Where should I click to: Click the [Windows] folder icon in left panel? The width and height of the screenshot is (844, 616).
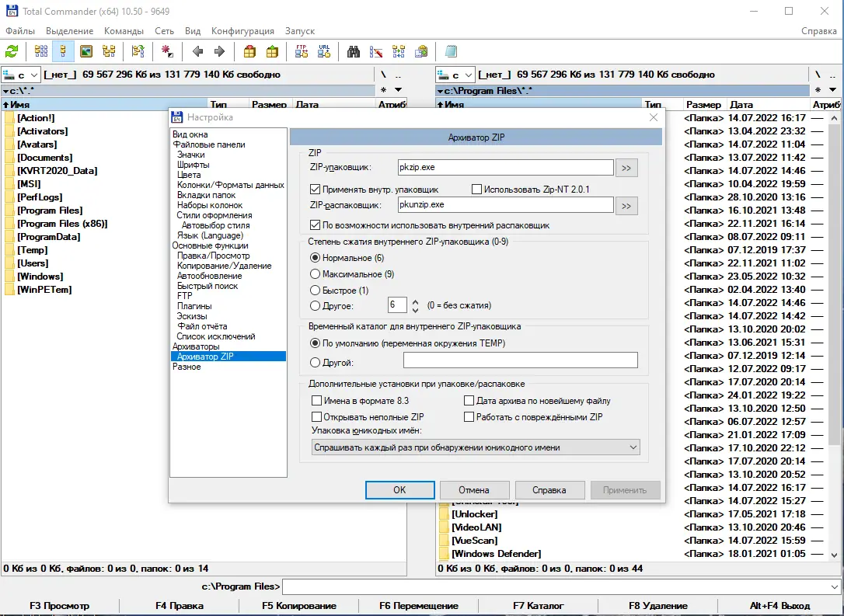pos(9,277)
